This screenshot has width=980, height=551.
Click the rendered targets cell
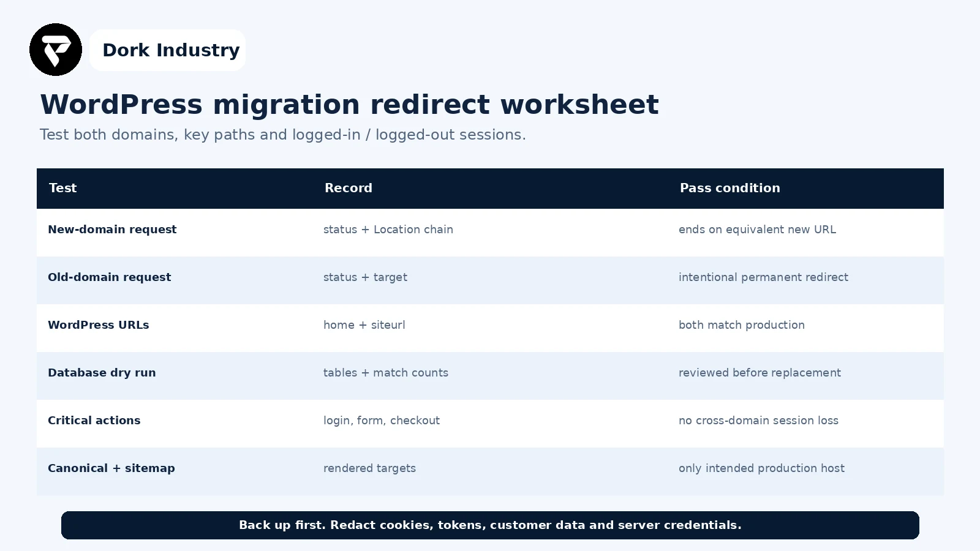369,468
